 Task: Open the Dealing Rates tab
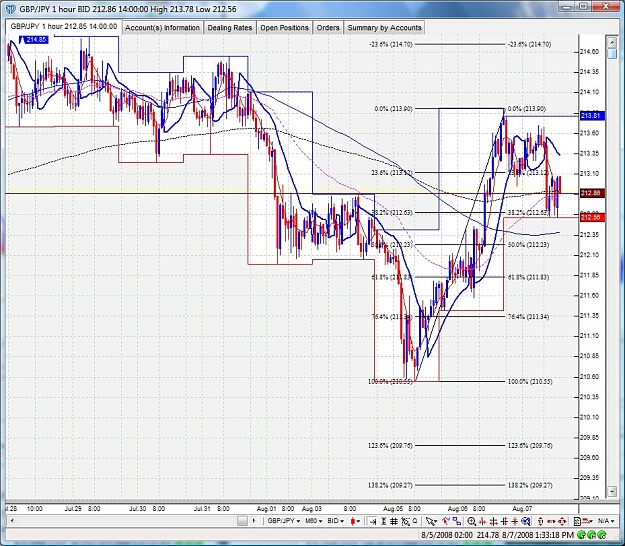pyautogui.click(x=230, y=28)
